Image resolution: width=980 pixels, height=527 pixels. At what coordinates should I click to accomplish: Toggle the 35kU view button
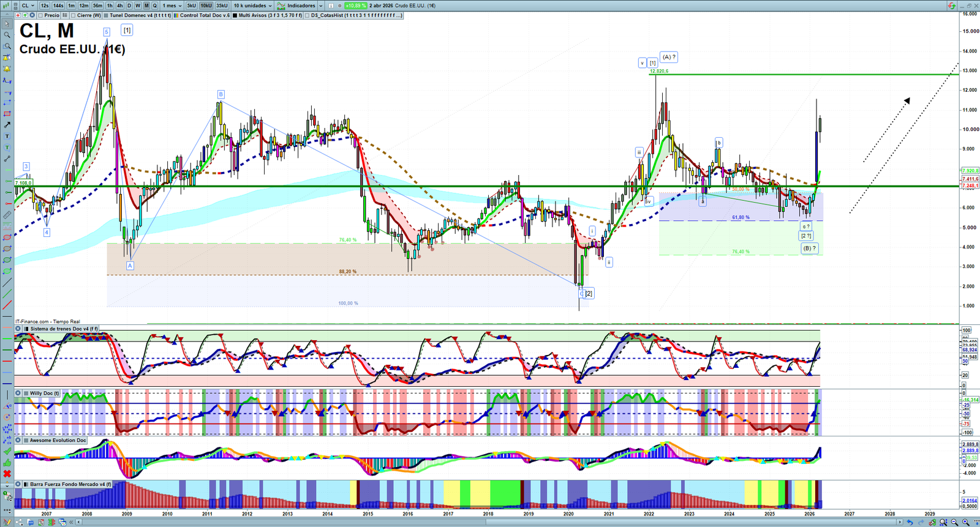(x=222, y=6)
